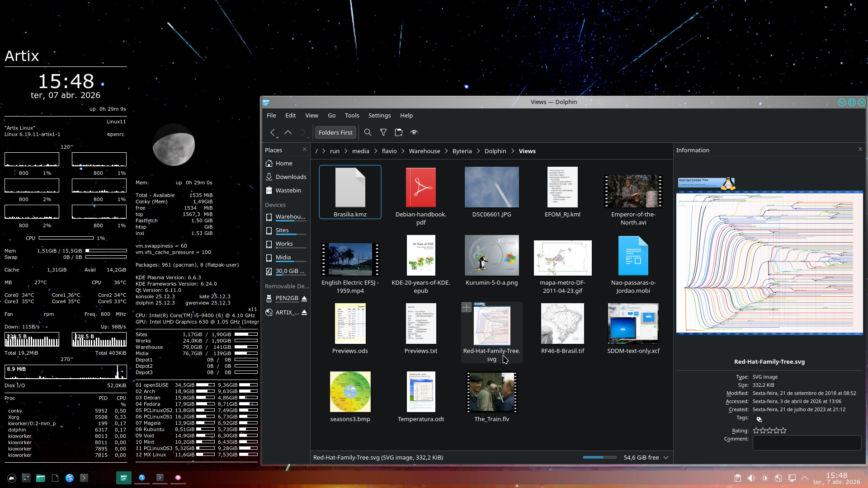This screenshot has height=488, width=868.
Task: Open the Dolphin task in the taskbar
Action: 123,478
